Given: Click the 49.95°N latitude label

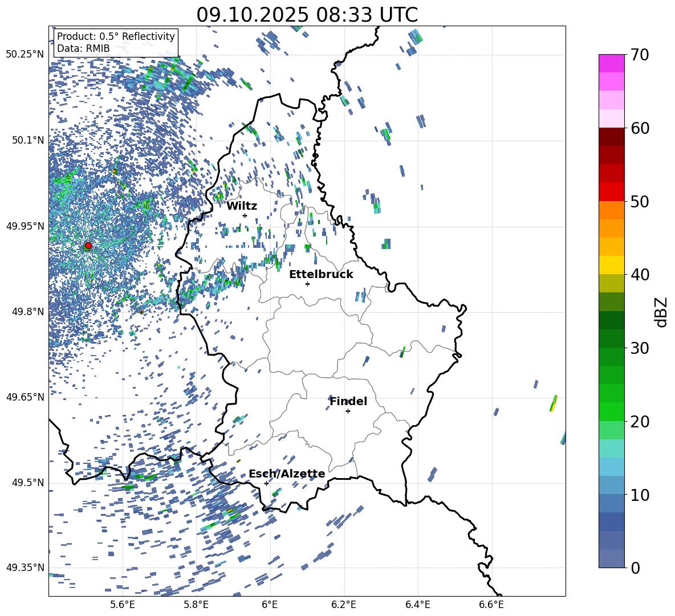Looking at the screenshot, I should coord(25,226).
